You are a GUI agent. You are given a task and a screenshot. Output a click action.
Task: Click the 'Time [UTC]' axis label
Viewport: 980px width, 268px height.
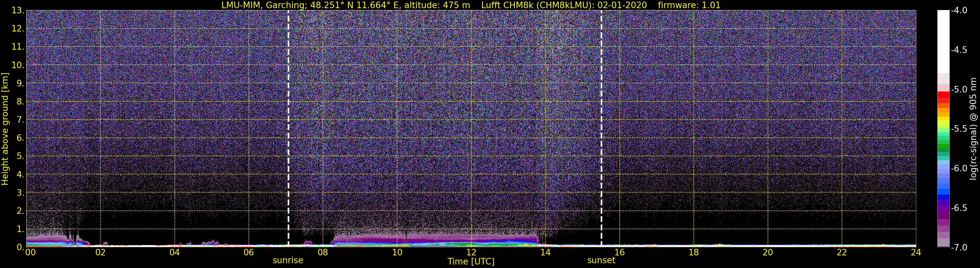point(471,262)
